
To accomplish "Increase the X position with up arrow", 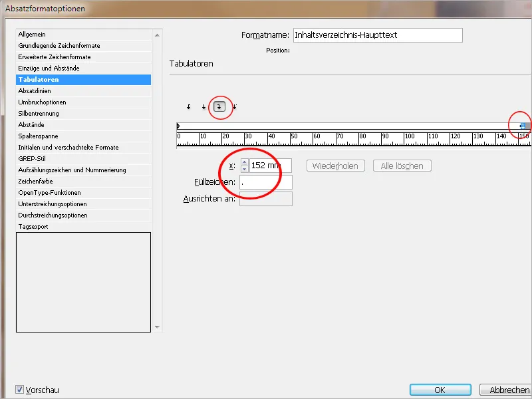I will tap(244, 162).
